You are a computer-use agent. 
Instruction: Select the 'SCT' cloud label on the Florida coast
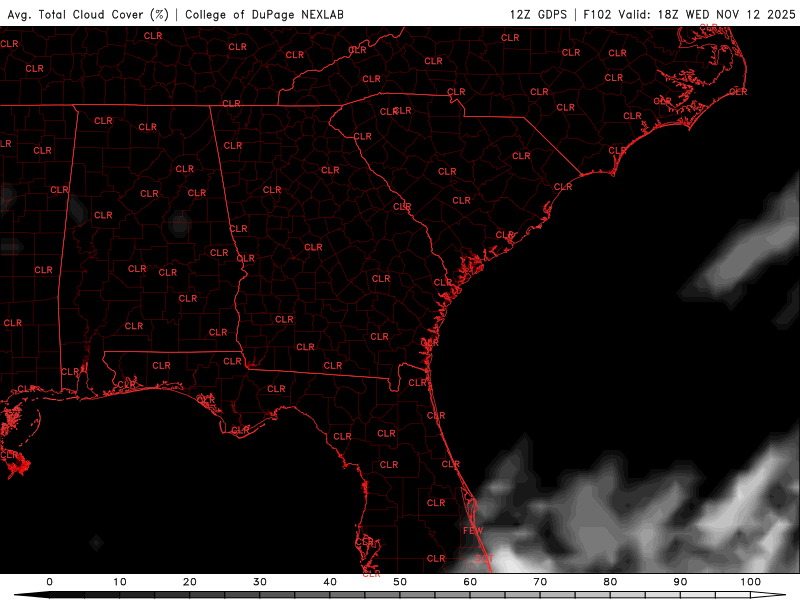click(x=484, y=559)
